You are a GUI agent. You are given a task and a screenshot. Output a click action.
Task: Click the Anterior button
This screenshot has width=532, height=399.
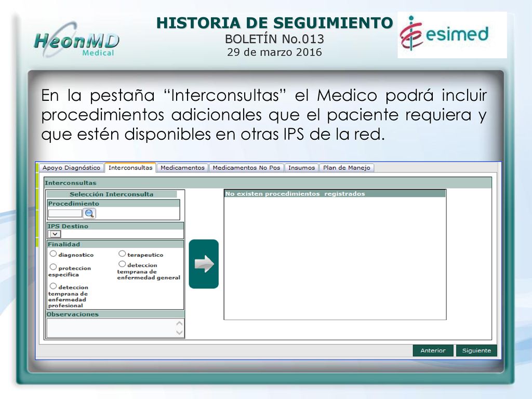(433, 351)
